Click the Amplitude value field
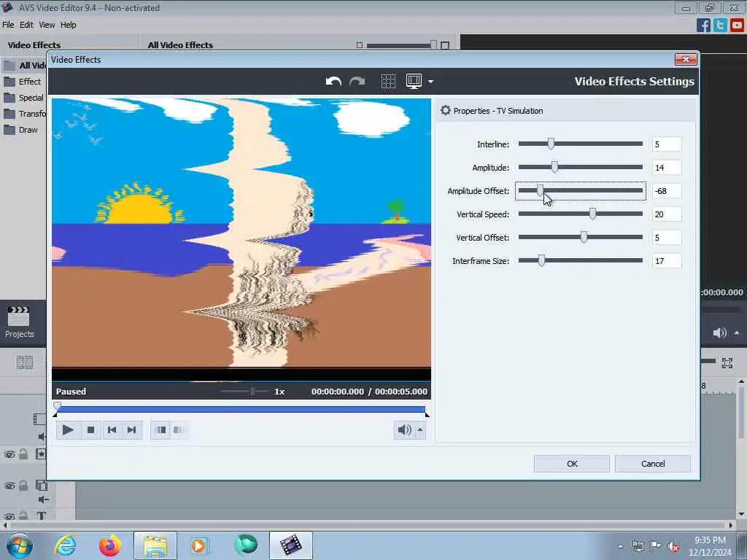 coord(667,168)
